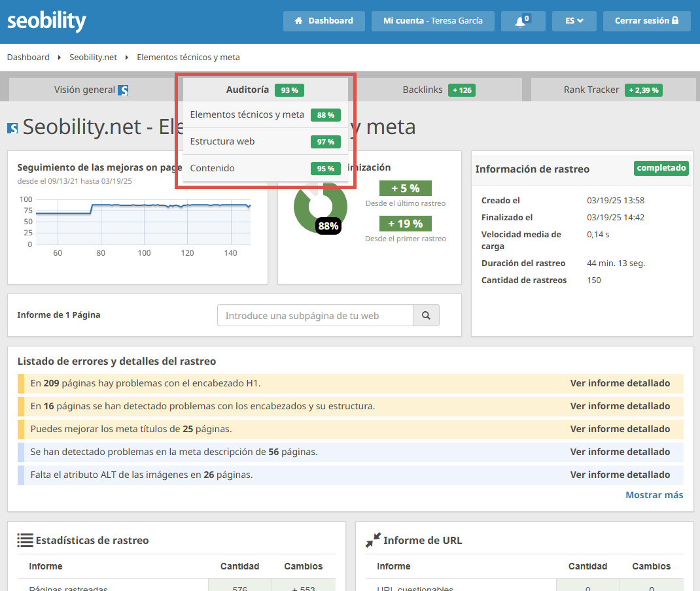Click the Cantidad de rastreos value 150
This screenshot has width=700, height=591.
coord(594,280)
